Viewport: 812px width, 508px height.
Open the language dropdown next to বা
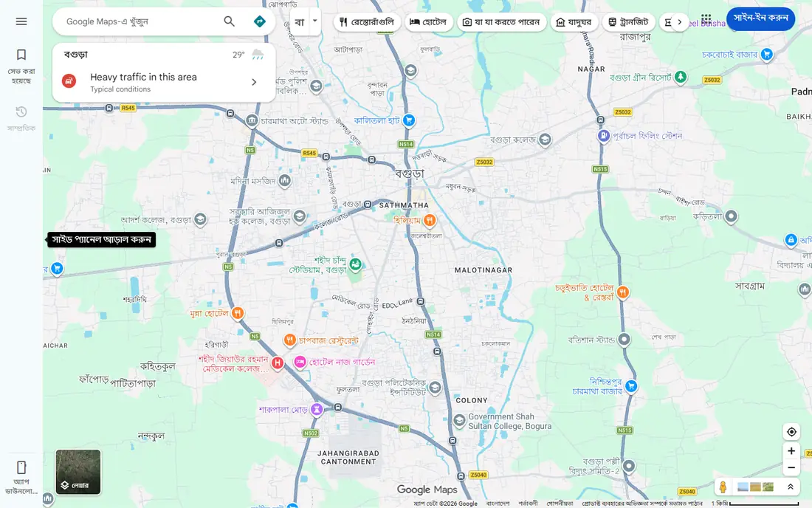click(315, 21)
